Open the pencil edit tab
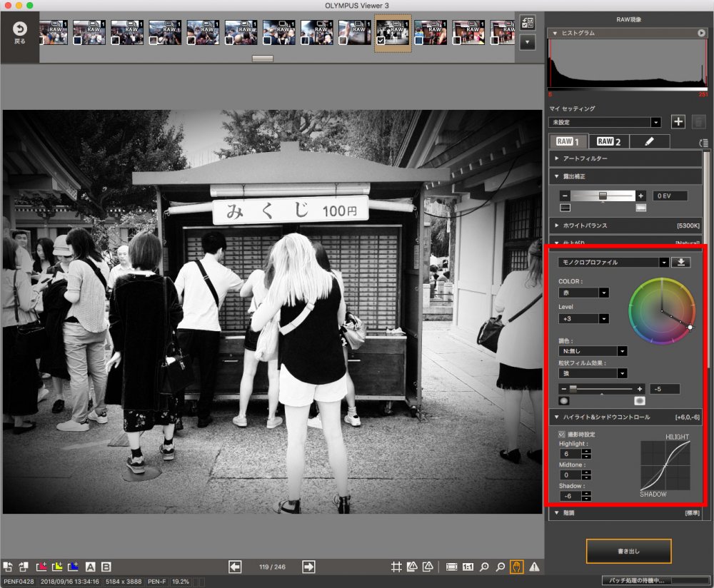714x588 pixels. click(650, 141)
